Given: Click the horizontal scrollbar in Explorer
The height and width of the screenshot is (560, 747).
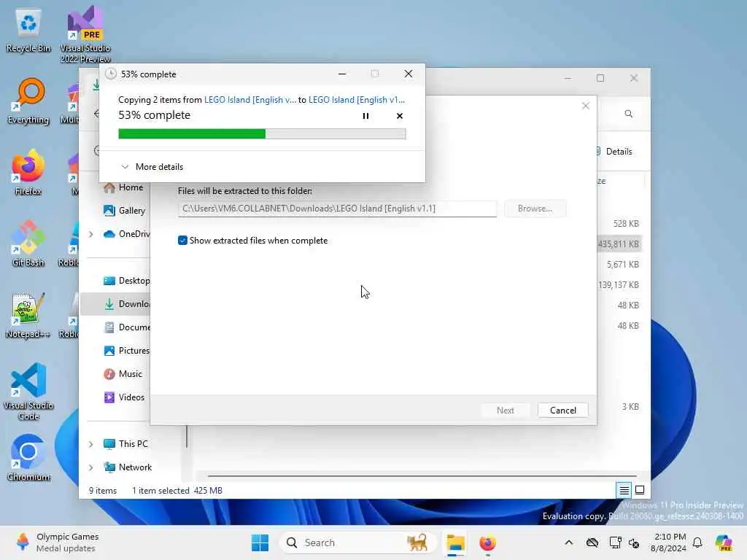Looking at the screenshot, I should [422, 475].
